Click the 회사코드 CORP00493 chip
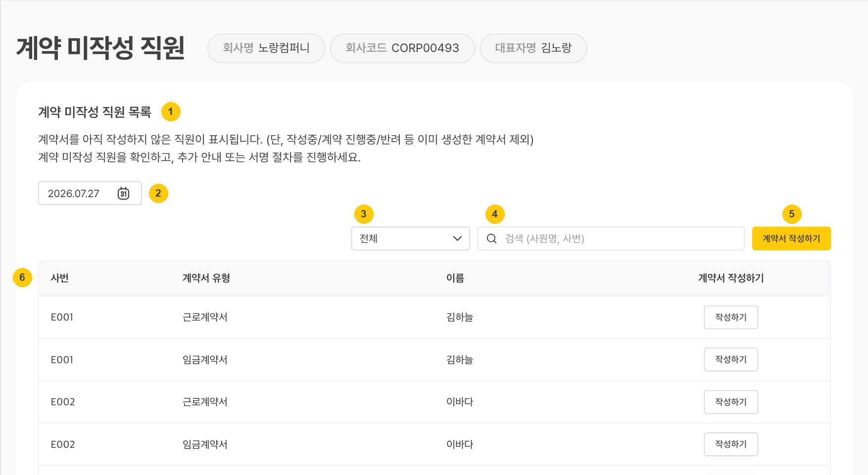Image resolution: width=868 pixels, height=475 pixels. (402, 48)
